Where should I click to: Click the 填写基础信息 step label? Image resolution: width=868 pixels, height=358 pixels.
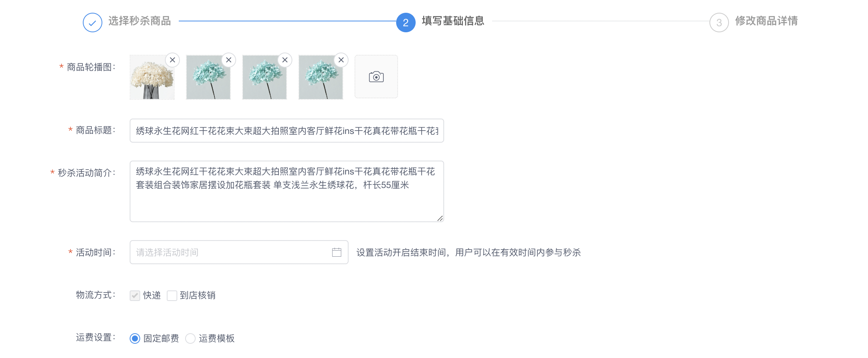(453, 21)
